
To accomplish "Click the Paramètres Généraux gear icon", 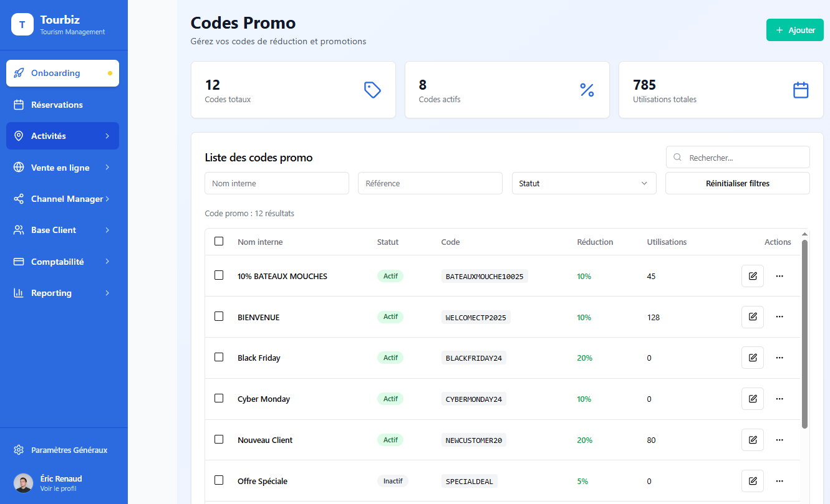I will tap(19, 450).
